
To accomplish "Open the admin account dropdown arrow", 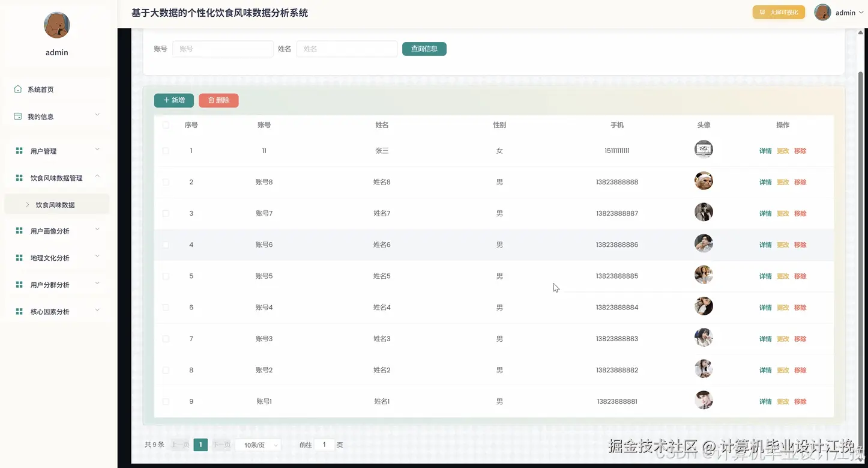I will point(861,13).
